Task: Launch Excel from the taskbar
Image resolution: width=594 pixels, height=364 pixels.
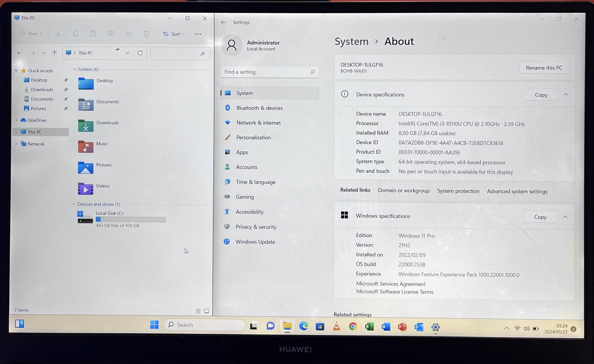Action: [369, 326]
